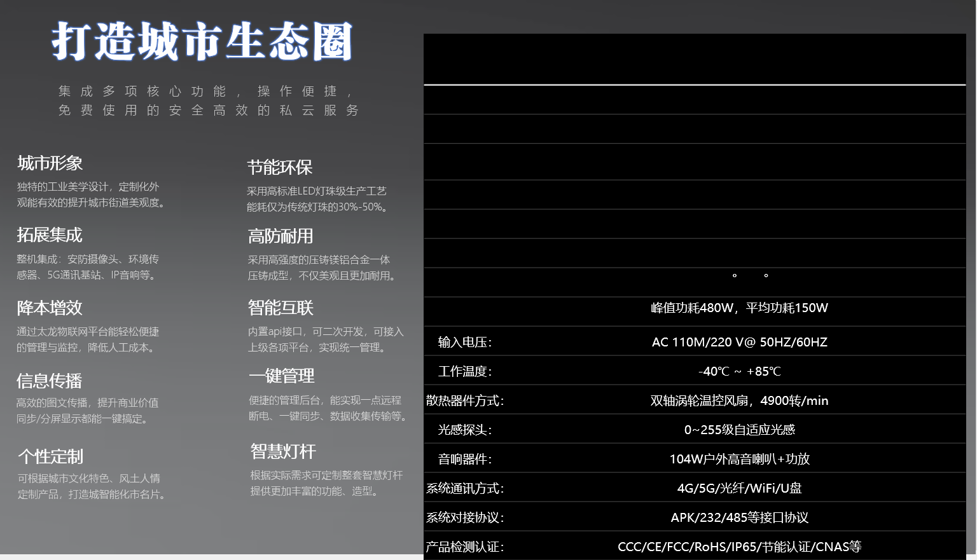The image size is (977, 560).
Task: Select the 一键管理 heading
Action: [282, 376]
